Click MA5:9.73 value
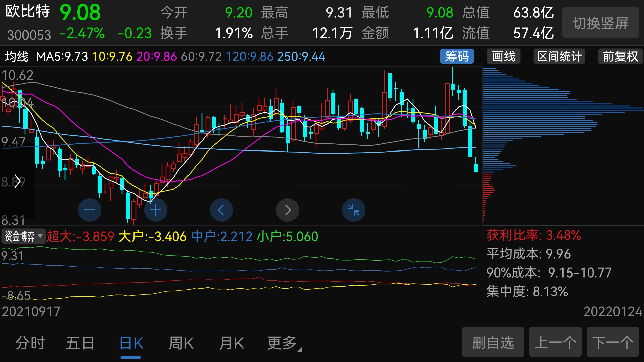644x362 pixels. 62,56
